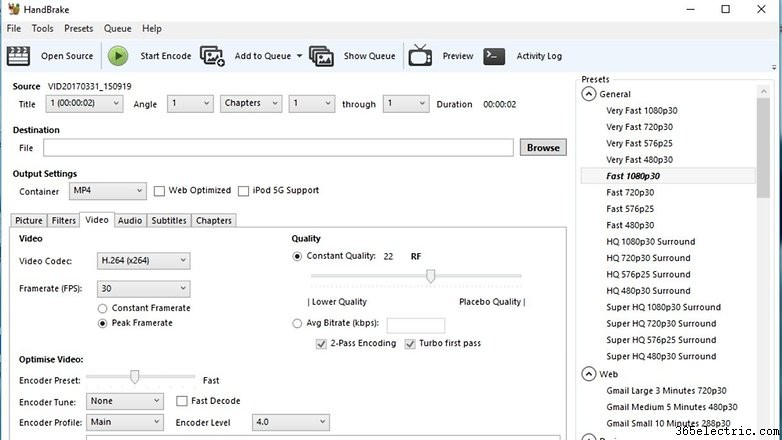This screenshot has width=782, height=440.
Task: Click the Show Queue stacked images icon
Action: click(321, 56)
